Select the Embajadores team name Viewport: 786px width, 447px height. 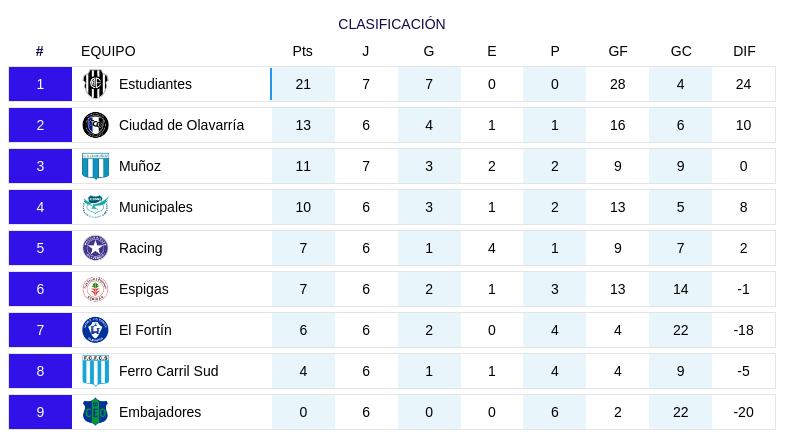pos(160,412)
